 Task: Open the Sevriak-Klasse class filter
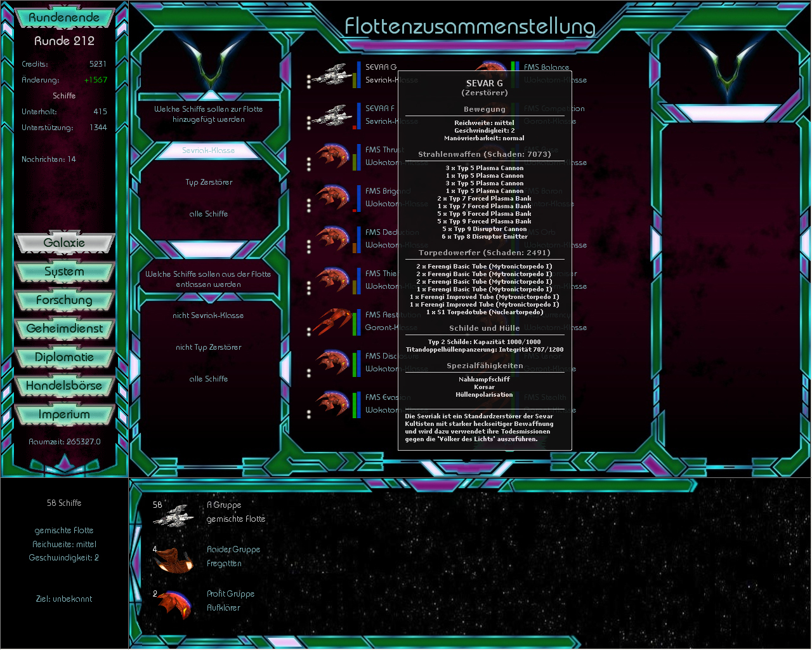tap(209, 150)
